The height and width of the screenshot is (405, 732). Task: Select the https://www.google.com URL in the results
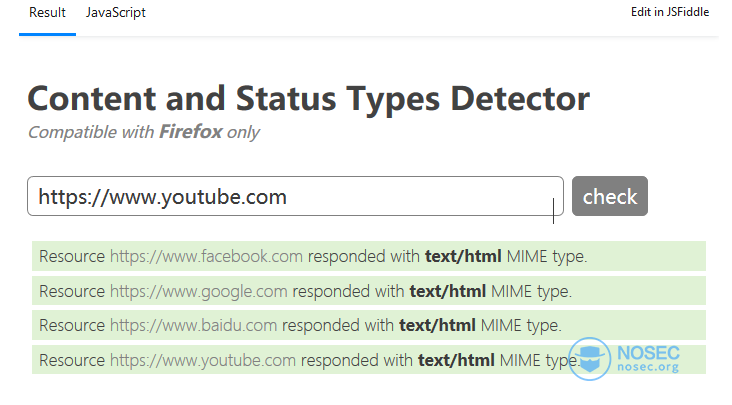click(x=199, y=291)
